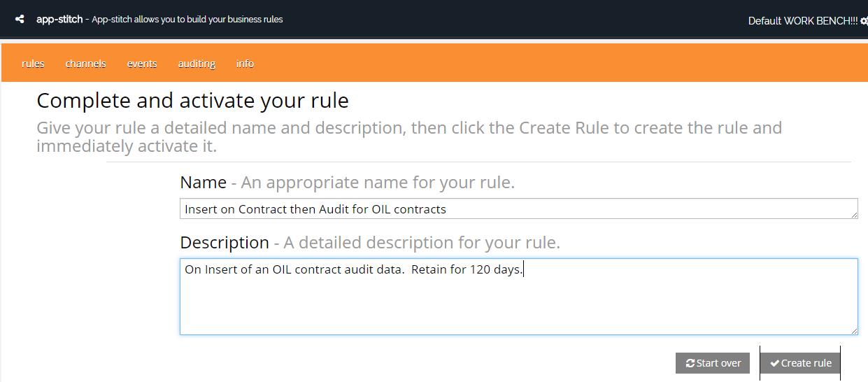Click the app-stitch share logo icon
868x382 pixels.
[x=20, y=20]
